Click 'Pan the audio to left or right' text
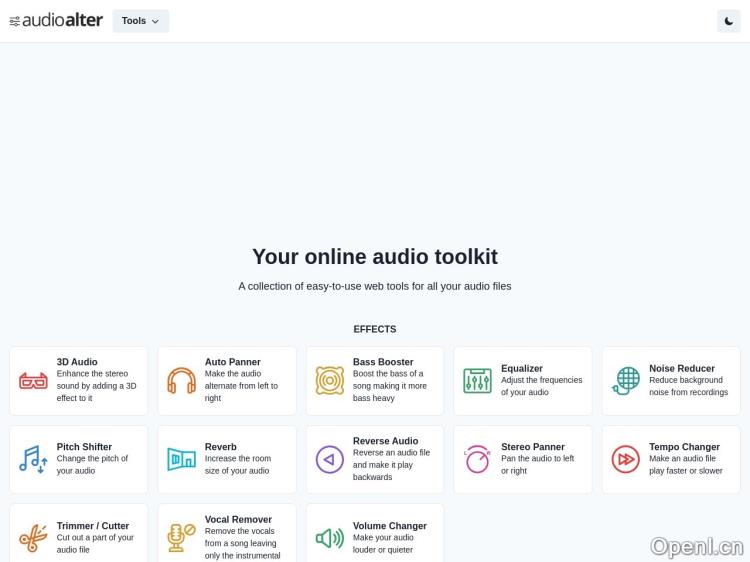Viewport: 750px width, 562px height. coord(538,464)
